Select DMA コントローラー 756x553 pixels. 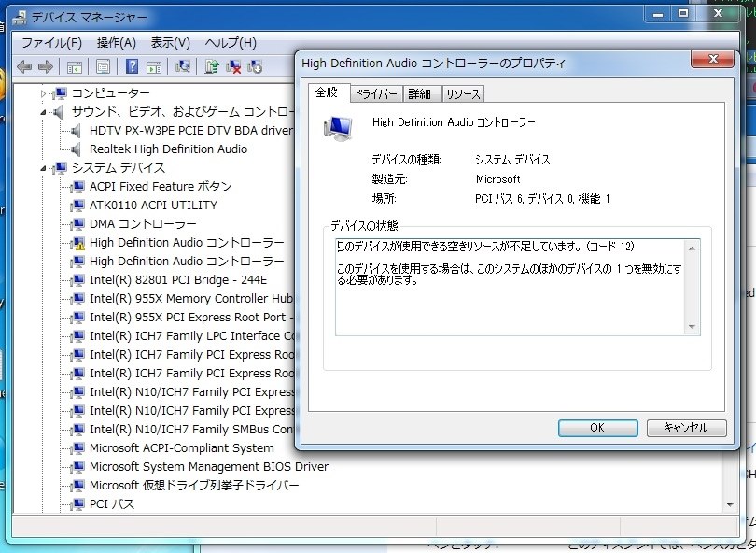pos(143,224)
